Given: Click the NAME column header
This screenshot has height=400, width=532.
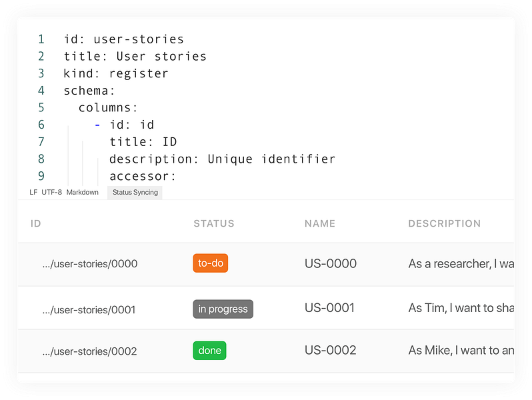Looking at the screenshot, I should [x=320, y=223].
